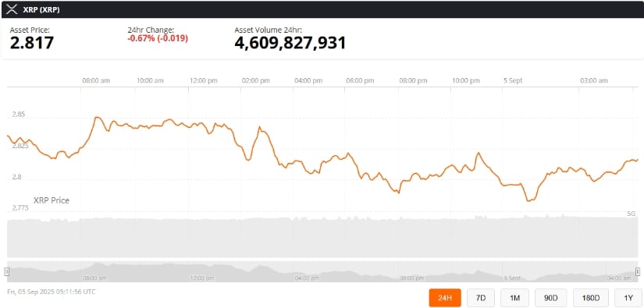The image size is (644, 308).
Task: Click the price peak near 2.85
Action: pos(97,117)
